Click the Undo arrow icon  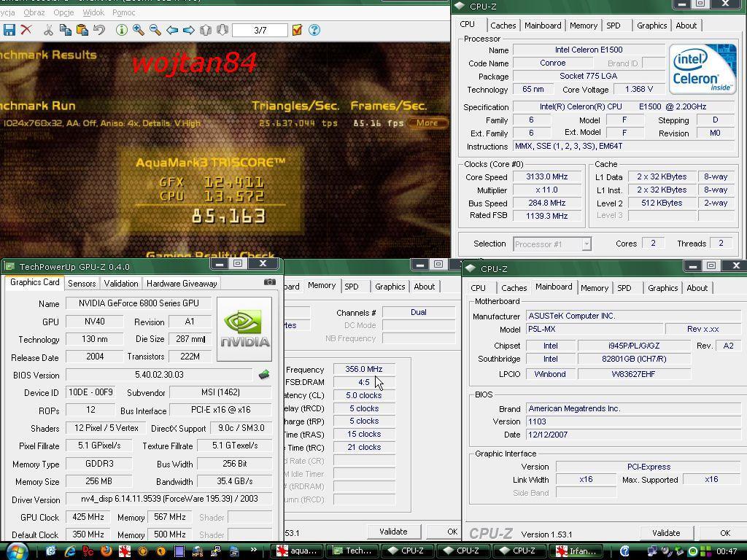pos(99,30)
